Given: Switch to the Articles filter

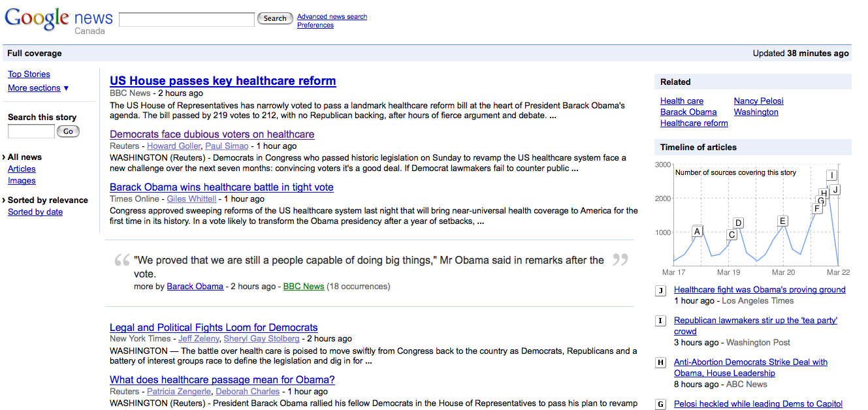Looking at the screenshot, I should [x=22, y=169].
